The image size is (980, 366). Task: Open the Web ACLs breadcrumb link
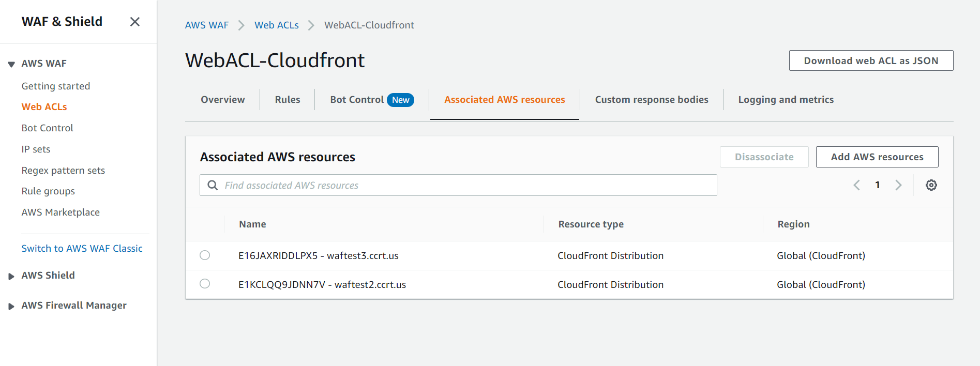pos(277,25)
